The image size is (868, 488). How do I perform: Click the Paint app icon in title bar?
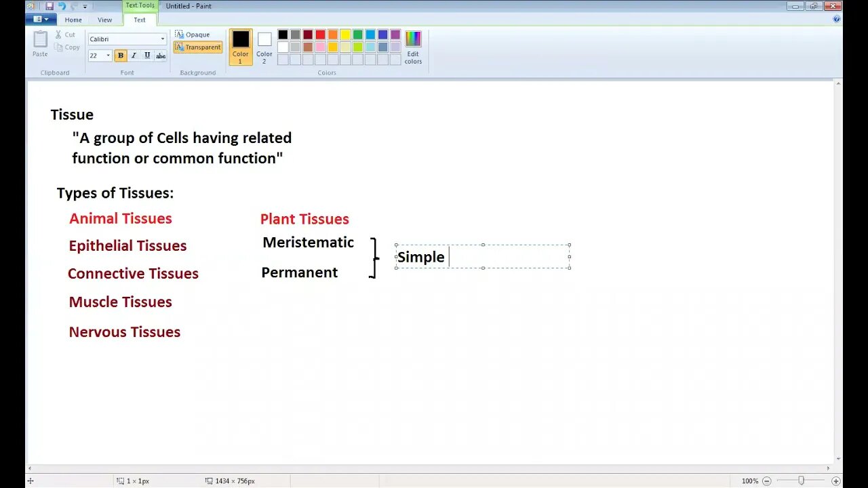point(31,6)
